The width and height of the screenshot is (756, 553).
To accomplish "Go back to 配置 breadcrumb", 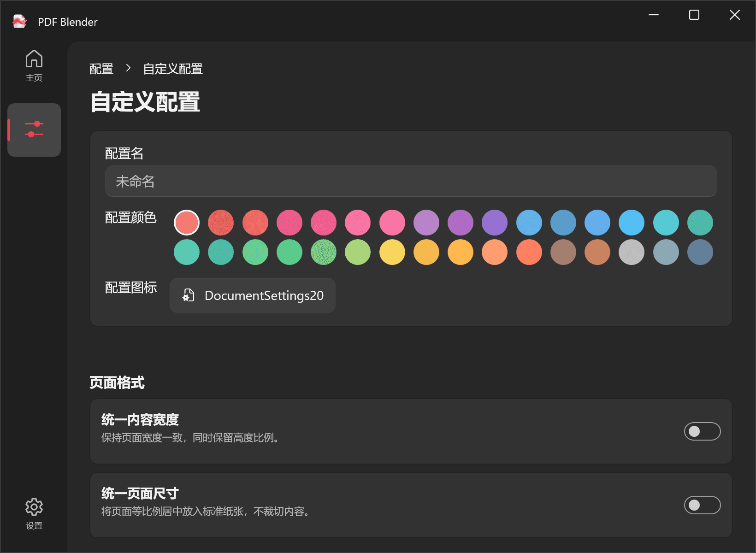I will [x=101, y=69].
